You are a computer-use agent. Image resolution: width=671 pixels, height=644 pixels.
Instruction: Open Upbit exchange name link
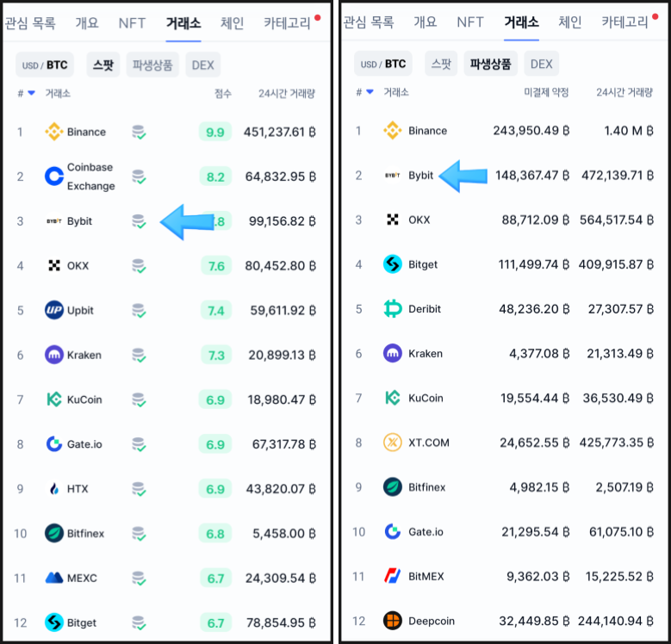[x=80, y=310]
